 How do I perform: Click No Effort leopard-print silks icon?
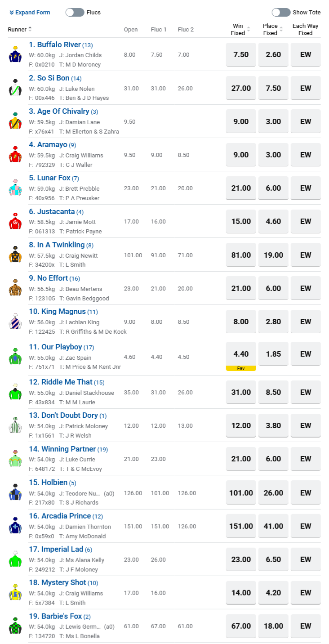click(x=15, y=287)
